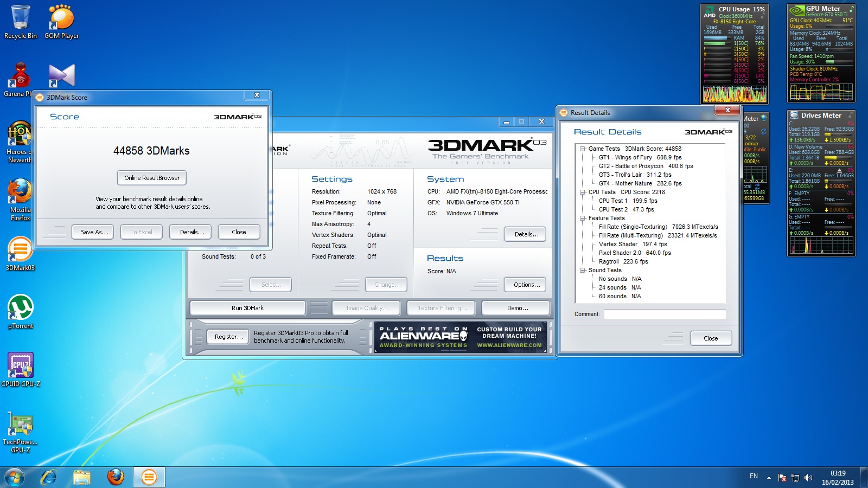Screen dimensions: 868x488
Task: Select the Pixel Shader 2.0 result row
Action: [x=635, y=253]
